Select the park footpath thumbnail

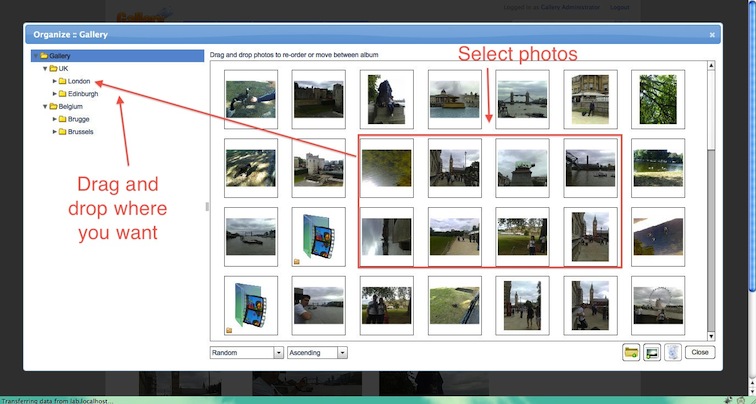[x=455, y=237]
